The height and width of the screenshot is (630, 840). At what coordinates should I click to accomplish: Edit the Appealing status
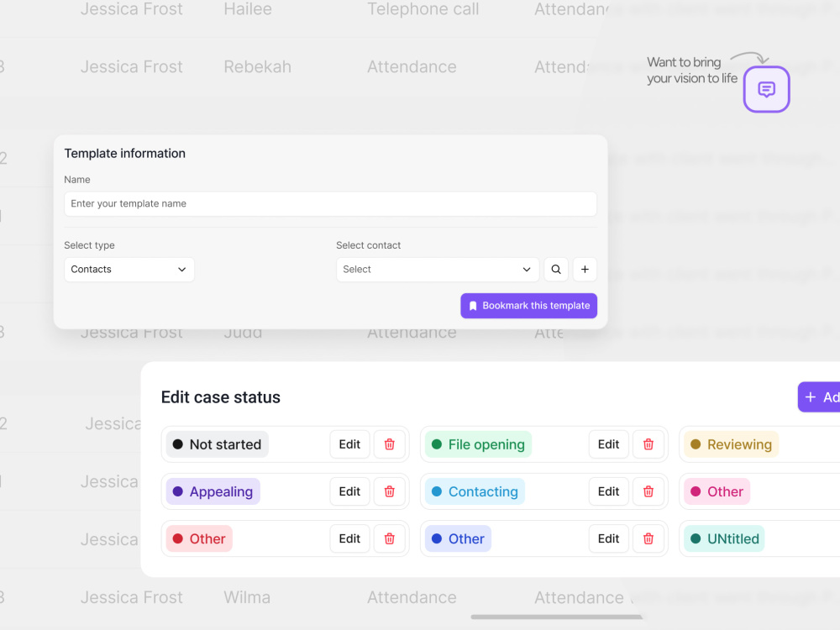point(349,491)
